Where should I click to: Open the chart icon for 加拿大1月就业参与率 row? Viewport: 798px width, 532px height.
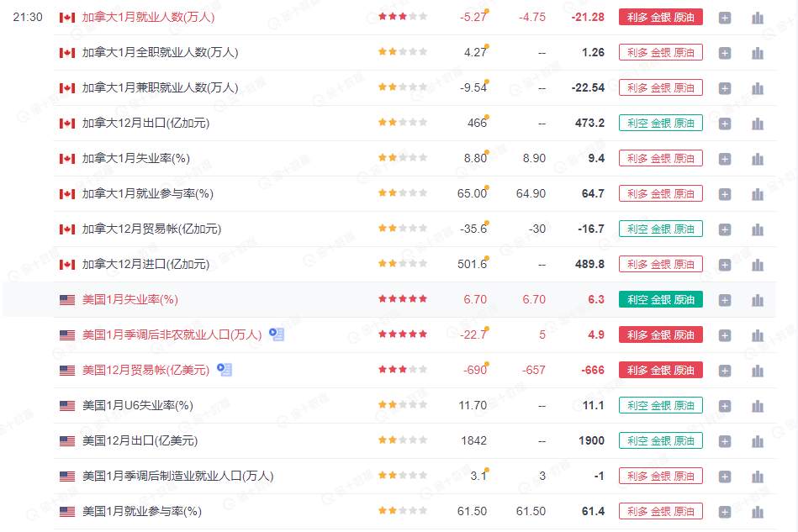coord(758,194)
